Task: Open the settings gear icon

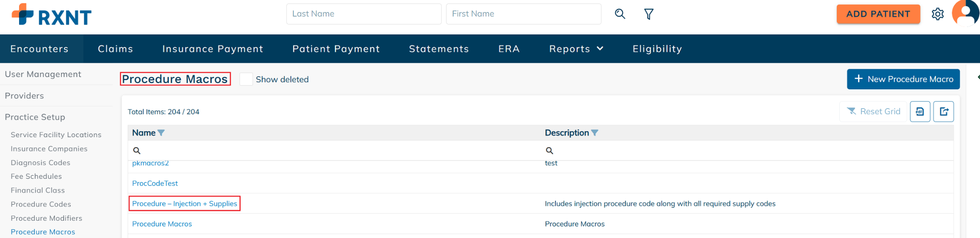Action: click(937, 14)
